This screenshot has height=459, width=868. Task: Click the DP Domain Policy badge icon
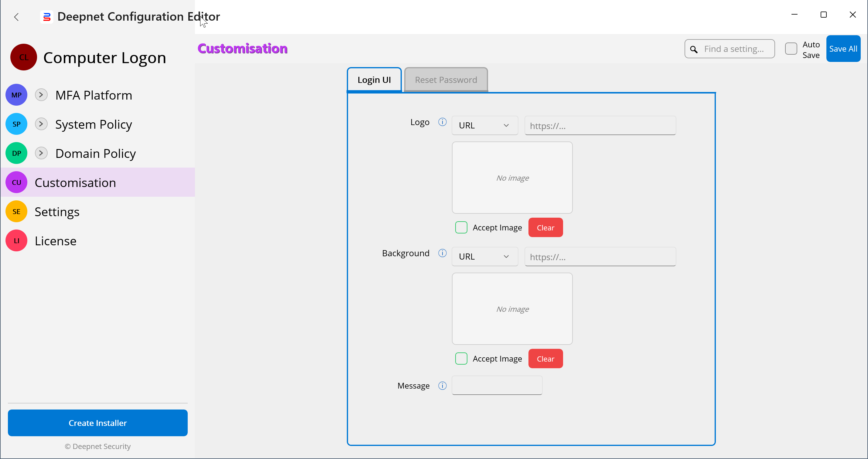point(16,153)
